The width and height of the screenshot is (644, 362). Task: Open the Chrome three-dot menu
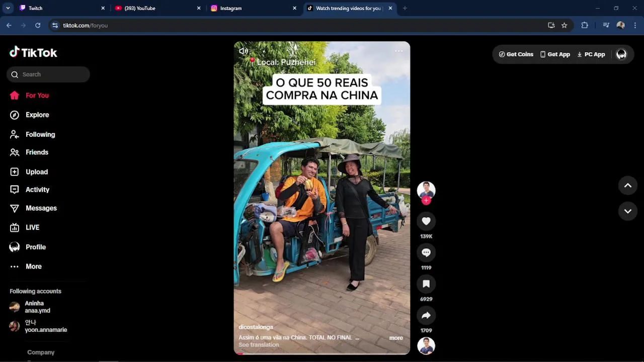pos(635,25)
